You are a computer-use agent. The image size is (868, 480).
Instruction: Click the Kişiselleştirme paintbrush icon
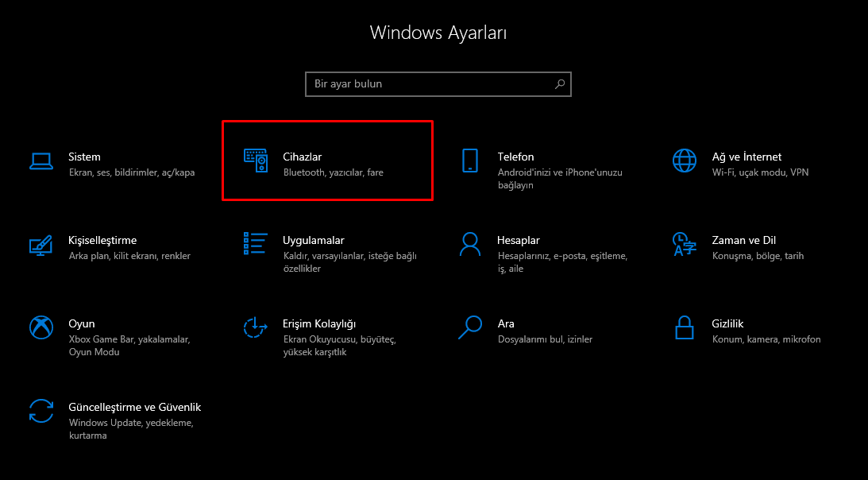(x=41, y=245)
